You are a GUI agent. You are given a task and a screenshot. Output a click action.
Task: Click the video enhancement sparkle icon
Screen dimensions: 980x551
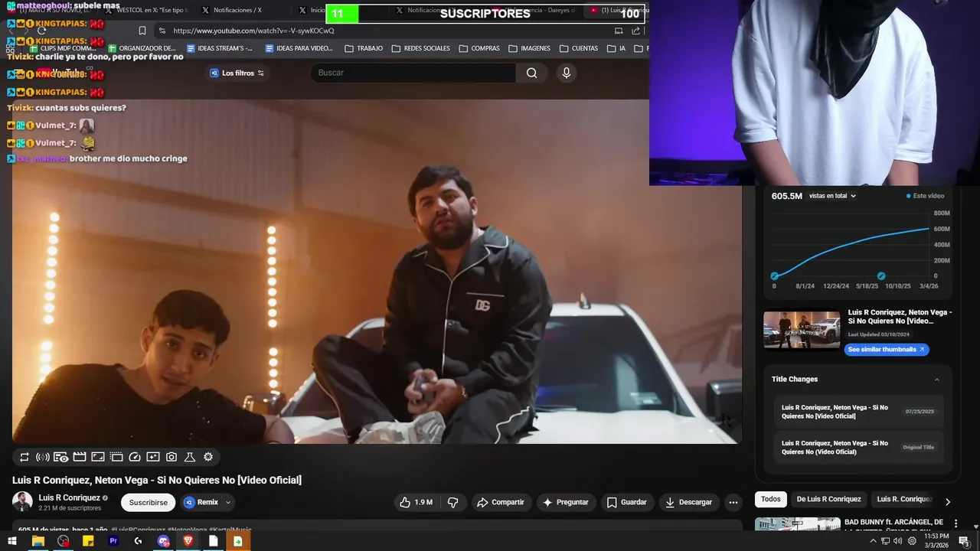click(x=153, y=457)
